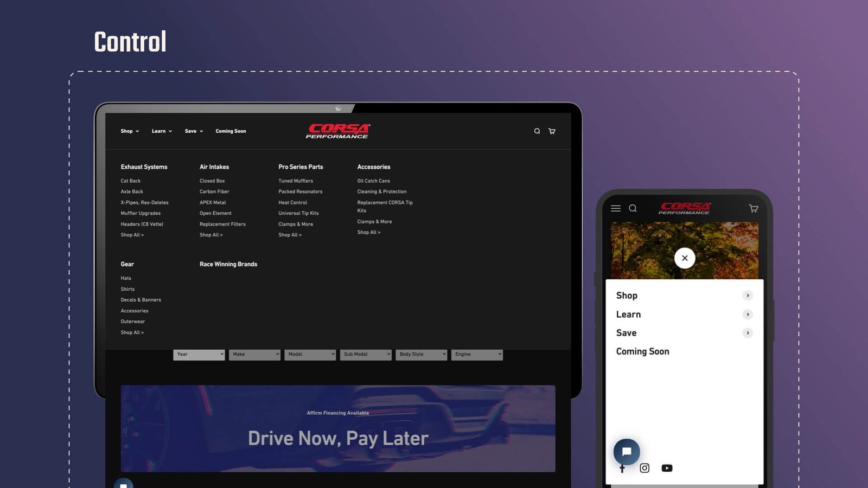This screenshot has height=488, width=868.
Task: Click the Drive Now, Pay Later banner
Action: coord(338,428)
